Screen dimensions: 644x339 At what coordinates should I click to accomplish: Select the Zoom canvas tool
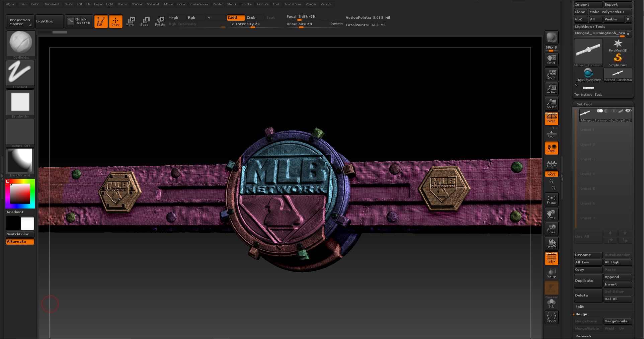tap(551, 74)
